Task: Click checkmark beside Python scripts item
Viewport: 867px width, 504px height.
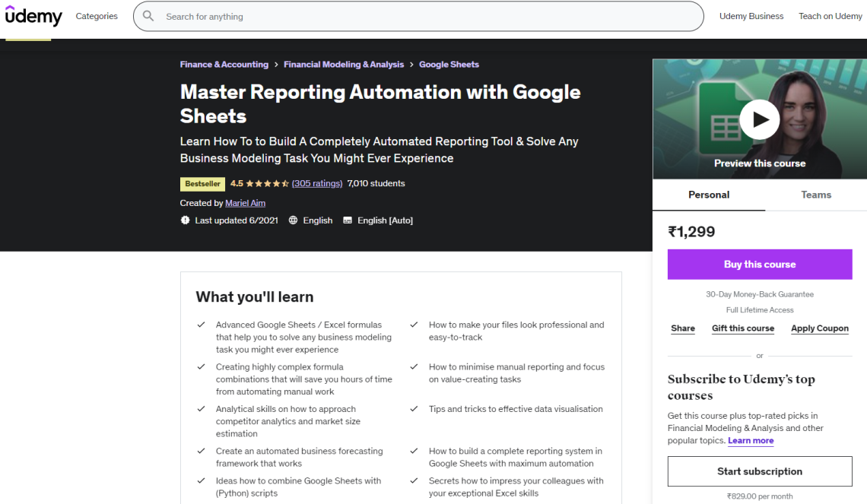Action: pyautogui.click(x=202, y=480)
